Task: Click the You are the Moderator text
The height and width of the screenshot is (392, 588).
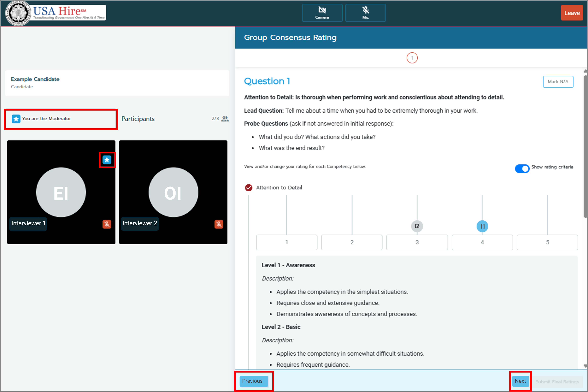Action: coord(47,118)
